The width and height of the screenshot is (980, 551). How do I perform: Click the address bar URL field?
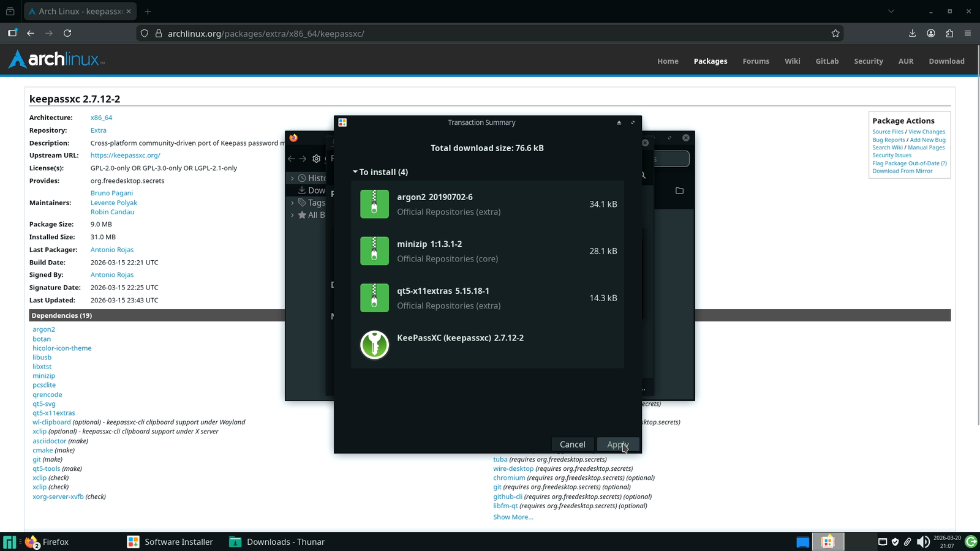point(490,34)
